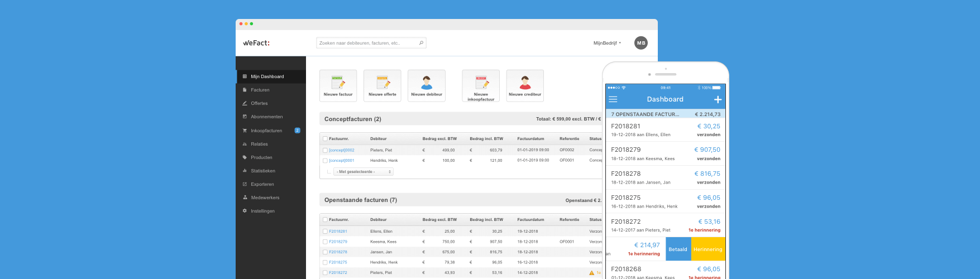
Task: Check the box for invoice F2018275
Action: pos(325,262)
